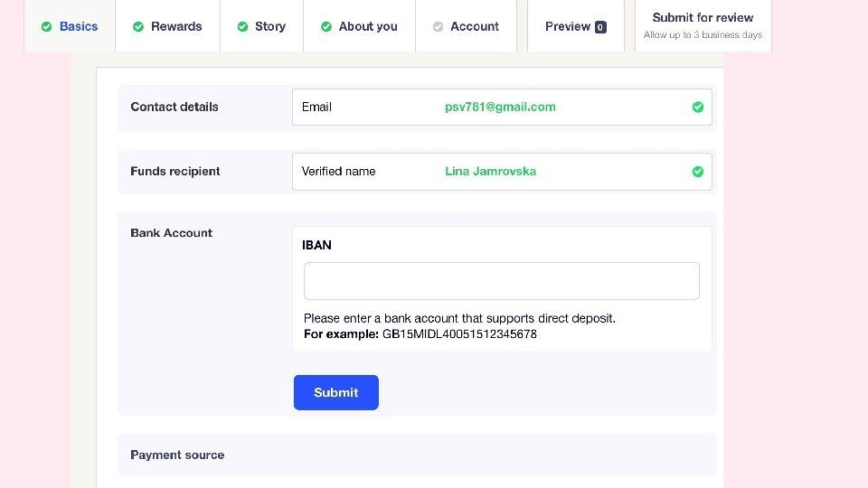Click the Preview count badge
Screen dimensions: 868x488
[601, 27]
